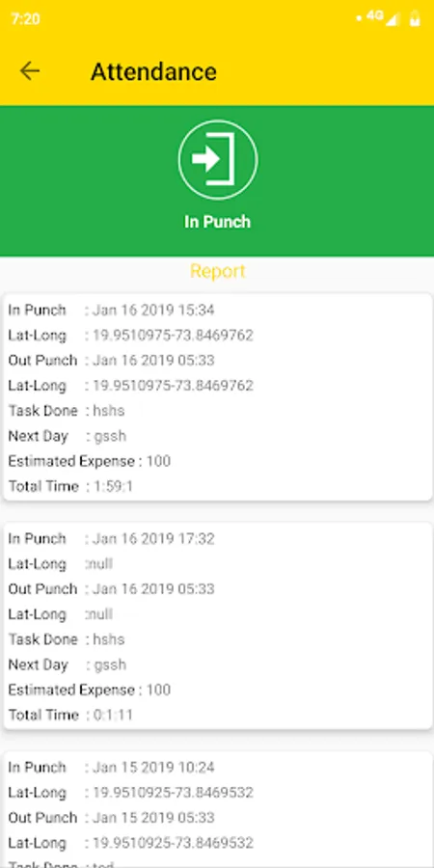Select Lat-Long 19.9510975-73.8469762 under In Punch 15:34
434x868 pixels.
tap(130, 336)
